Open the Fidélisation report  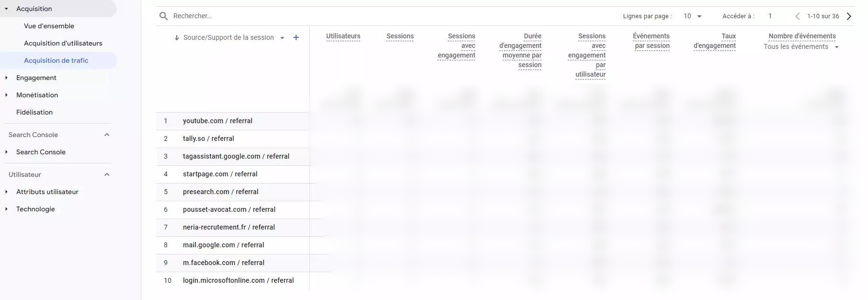point(34,112)
